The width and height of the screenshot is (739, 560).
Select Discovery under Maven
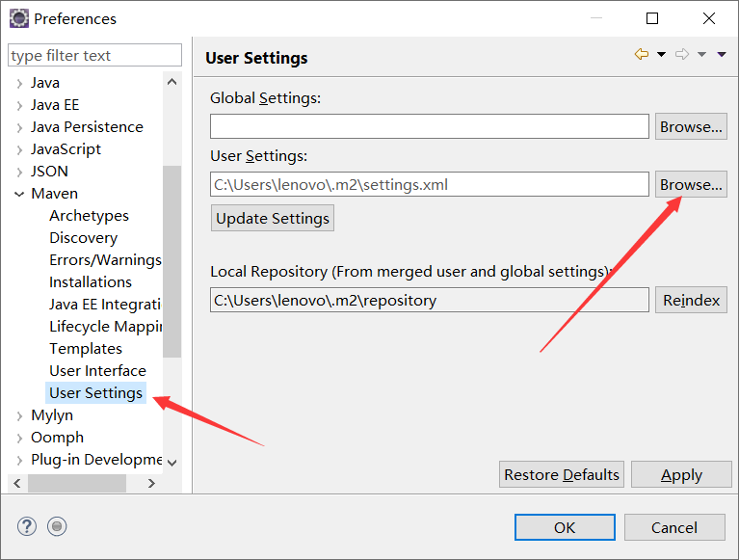click(84, 237)
